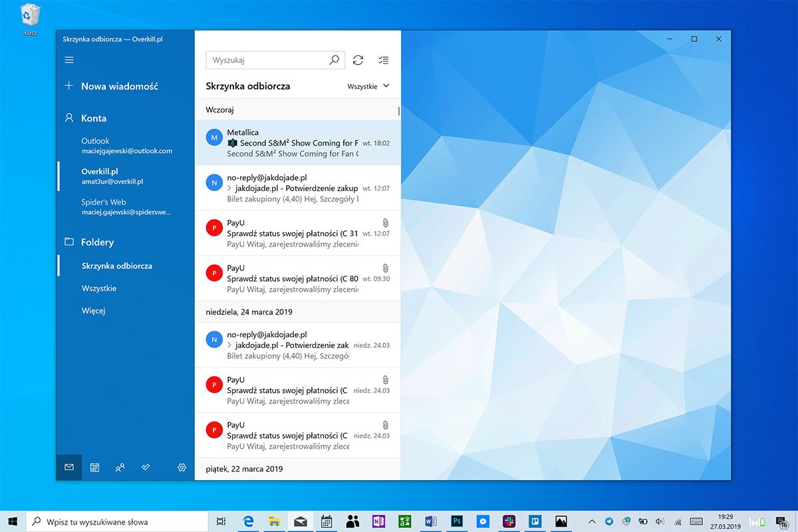Screen dimensions: 798x532
Task: Open the taskbar clock showing 19:29
Action: click(726, 521)
